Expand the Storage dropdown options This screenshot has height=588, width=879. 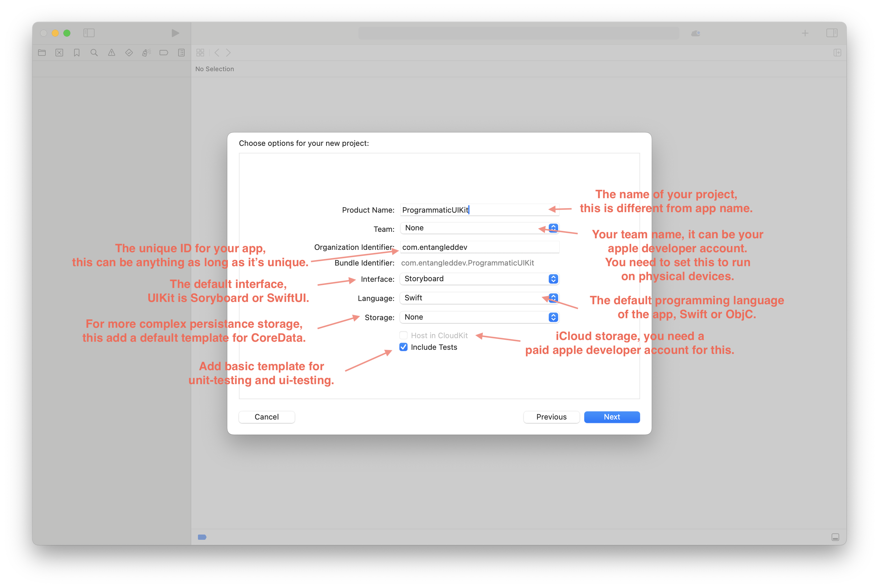(x=553, y=317)
